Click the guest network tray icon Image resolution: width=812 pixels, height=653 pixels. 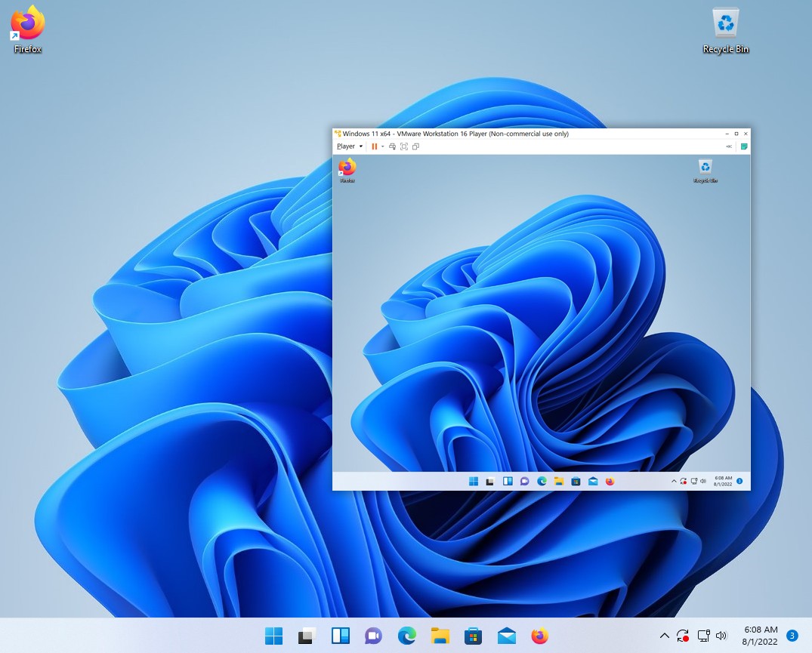[694, 481]
